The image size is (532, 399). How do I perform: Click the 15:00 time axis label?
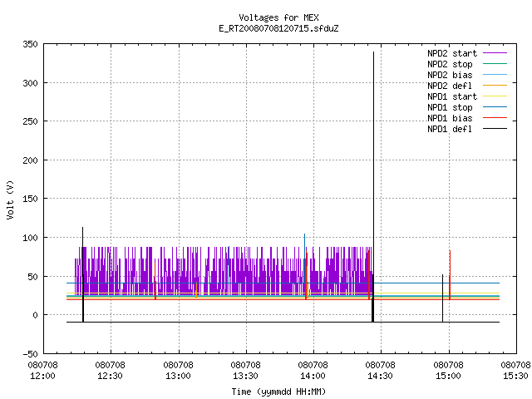(448, 376)
